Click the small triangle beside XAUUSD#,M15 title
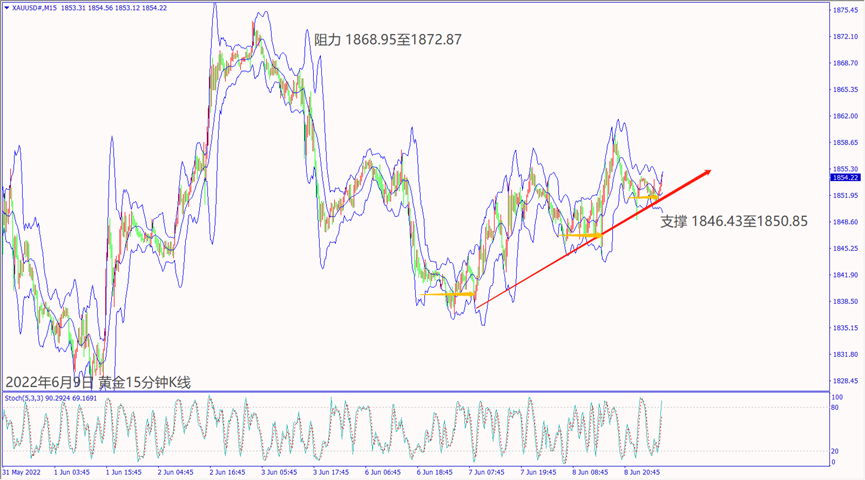The width and height of the screenshot is (865, 480). point(5,7)
